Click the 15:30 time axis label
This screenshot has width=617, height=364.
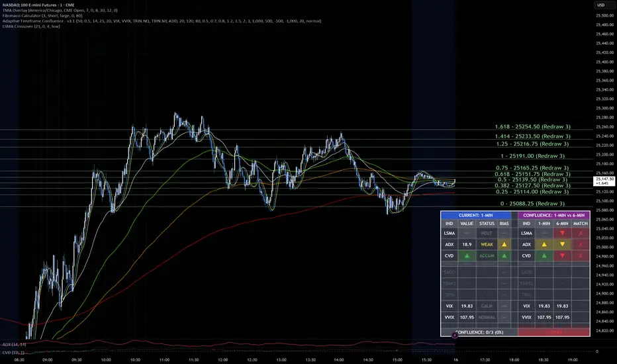point(426,359)
